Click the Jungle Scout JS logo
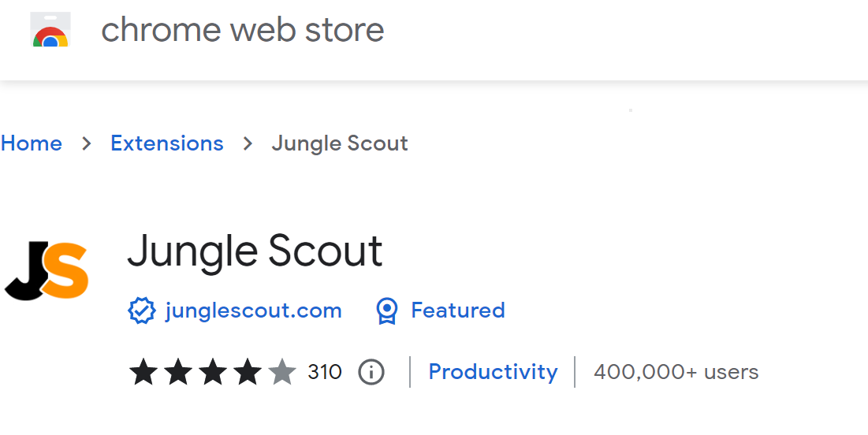Image resolution: width=868 pixels, height=435 pixels. coord(47,272)
